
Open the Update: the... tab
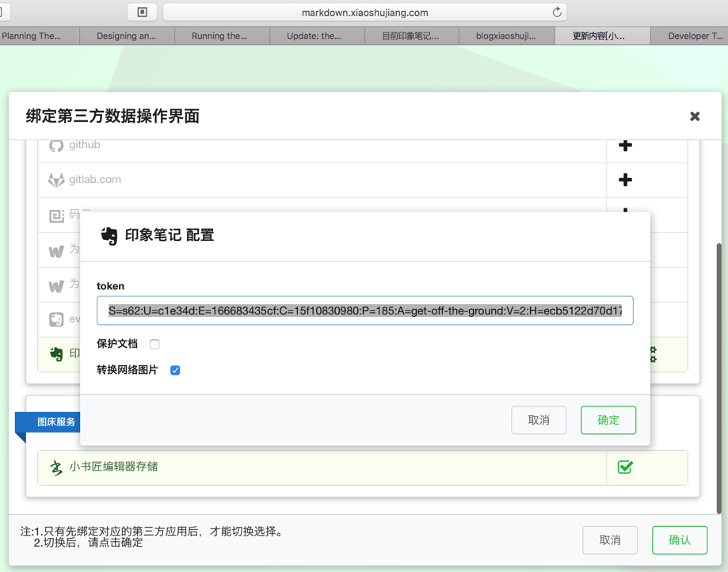[x=317, y=36]
